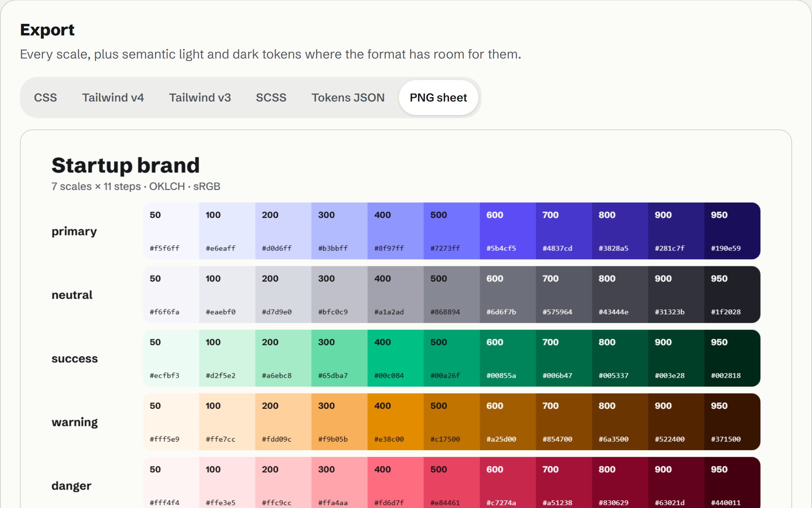This screenshot has height=508, width=812.
Task: Open the Tailwind v4 tab
Action: tap(113, 98)
